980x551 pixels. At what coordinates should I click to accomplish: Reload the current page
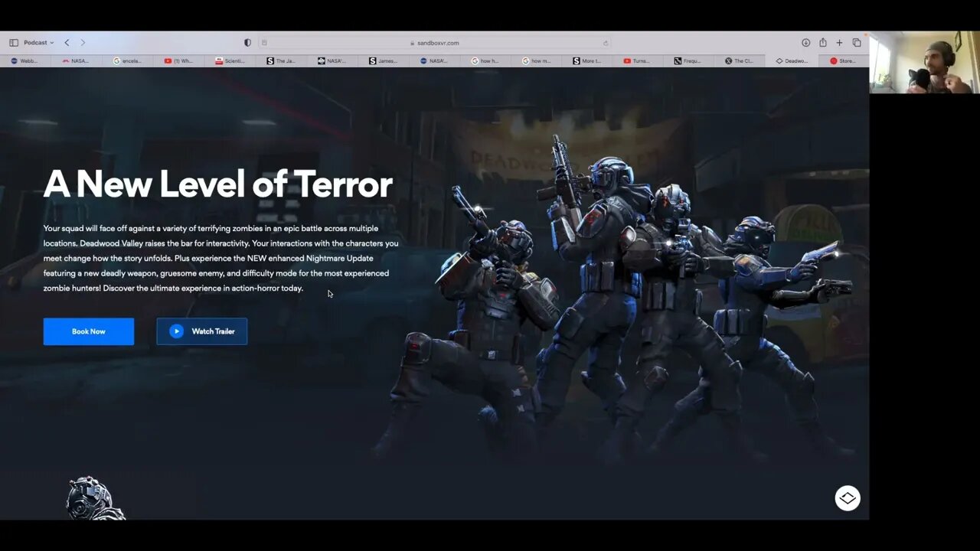(605, 43)
